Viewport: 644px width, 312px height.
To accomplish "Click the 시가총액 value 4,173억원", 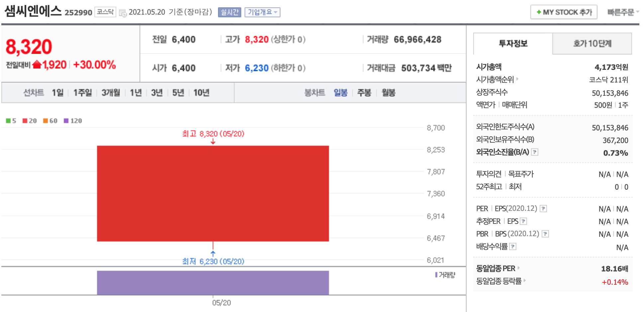I will pyautogui.click(x=611, y=67).
